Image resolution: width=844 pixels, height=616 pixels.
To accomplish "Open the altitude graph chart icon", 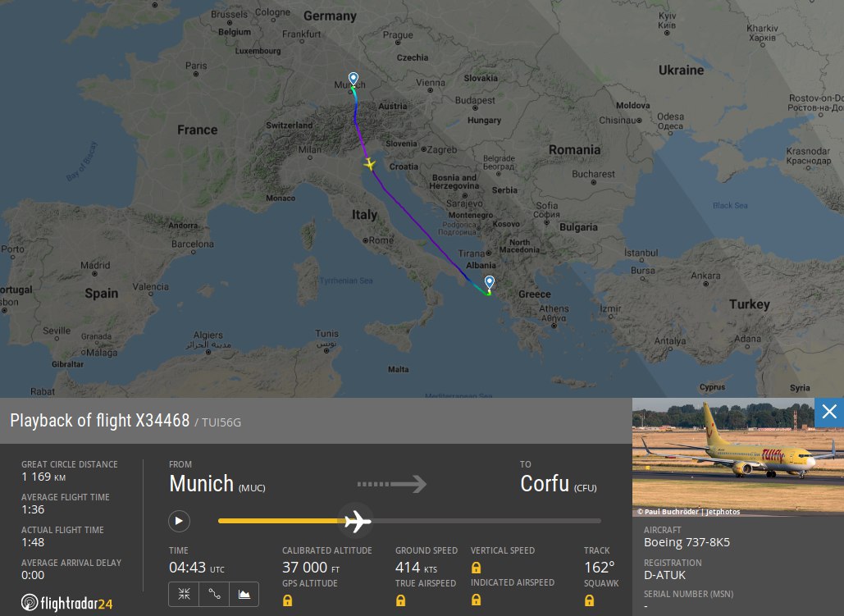I will 244,594.
